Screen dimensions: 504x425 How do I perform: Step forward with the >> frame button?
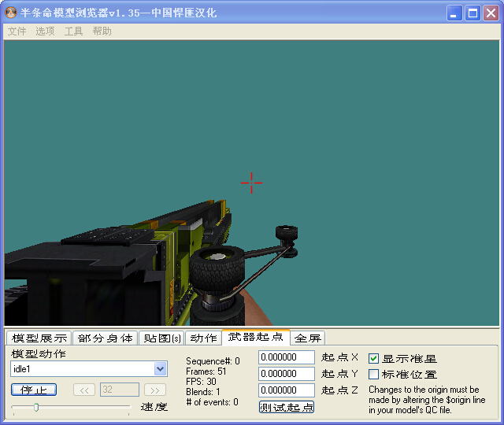click(x=155, y=390)
